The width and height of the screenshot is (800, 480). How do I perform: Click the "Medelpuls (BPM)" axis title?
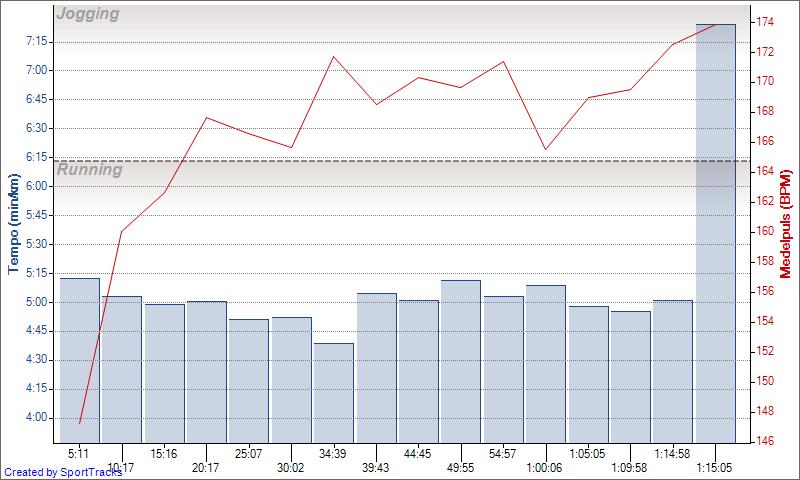pyautogui.click(x=785, y=225)
